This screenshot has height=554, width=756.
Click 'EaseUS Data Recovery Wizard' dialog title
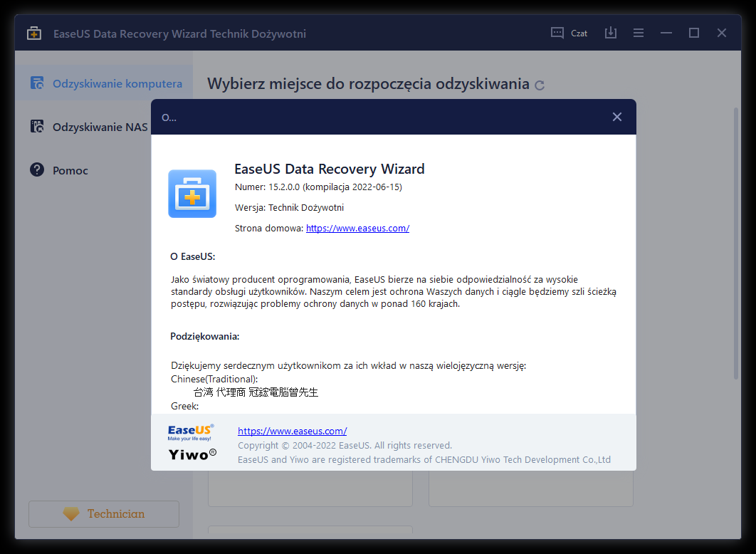pos(330,169)
